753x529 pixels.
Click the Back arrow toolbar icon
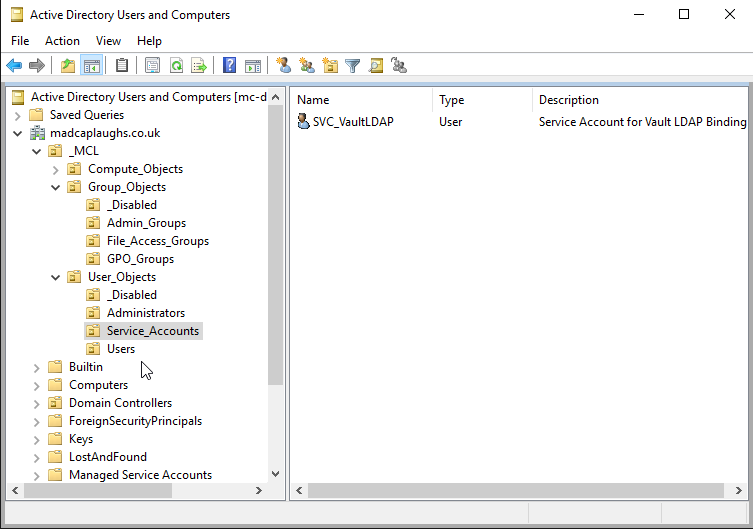(14, 66)
